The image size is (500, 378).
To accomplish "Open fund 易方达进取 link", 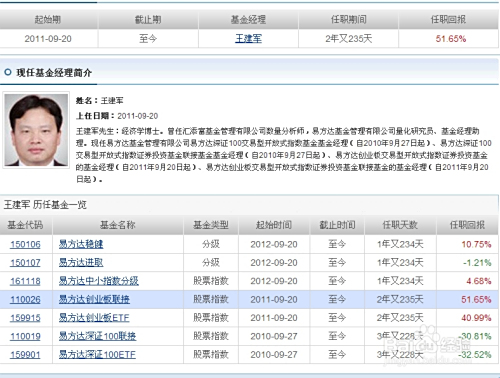I will click(x=81, y=263).
